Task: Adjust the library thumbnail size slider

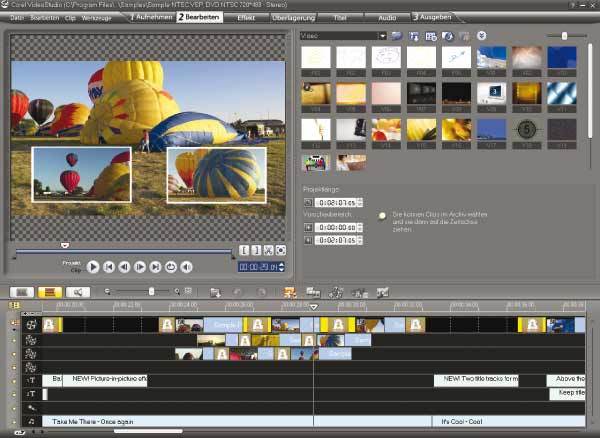Action: (565, 36)
